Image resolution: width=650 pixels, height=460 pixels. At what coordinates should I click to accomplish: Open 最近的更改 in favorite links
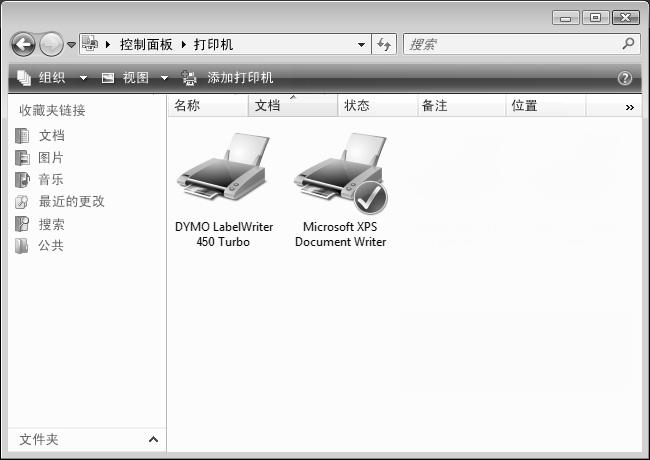tap(72, 201)
